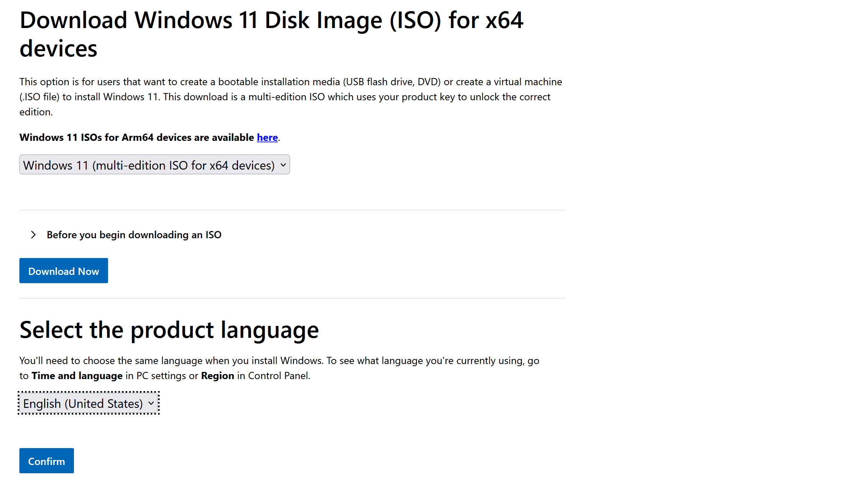Expand "Before you begin downloading an ISO" section

[134, 235]
